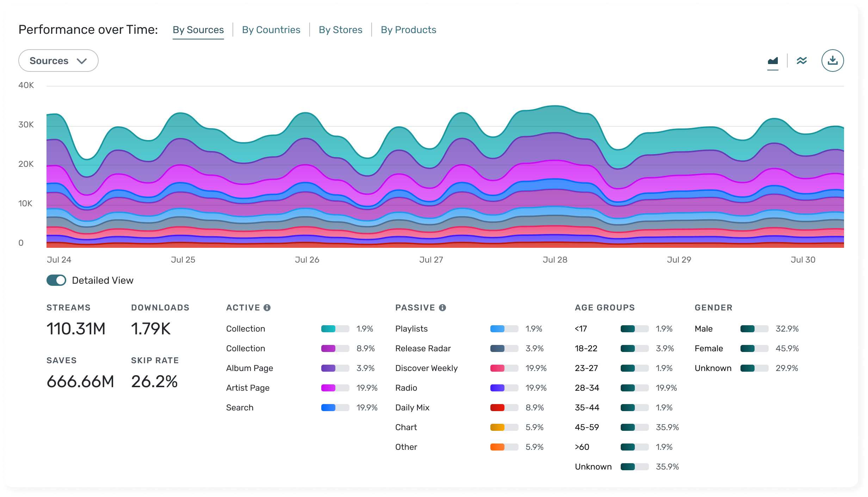Click the Jul 26 date axis label
868x497 pixels.
pyautogui.click(x=307, y=260)
